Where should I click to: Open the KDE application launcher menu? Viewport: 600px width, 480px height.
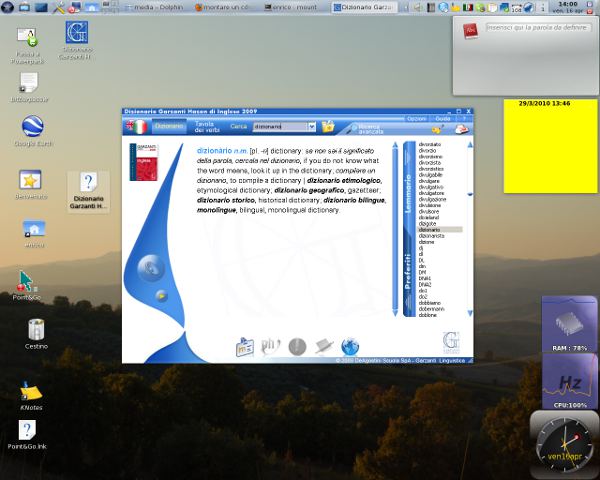click(x=7, y=7)
